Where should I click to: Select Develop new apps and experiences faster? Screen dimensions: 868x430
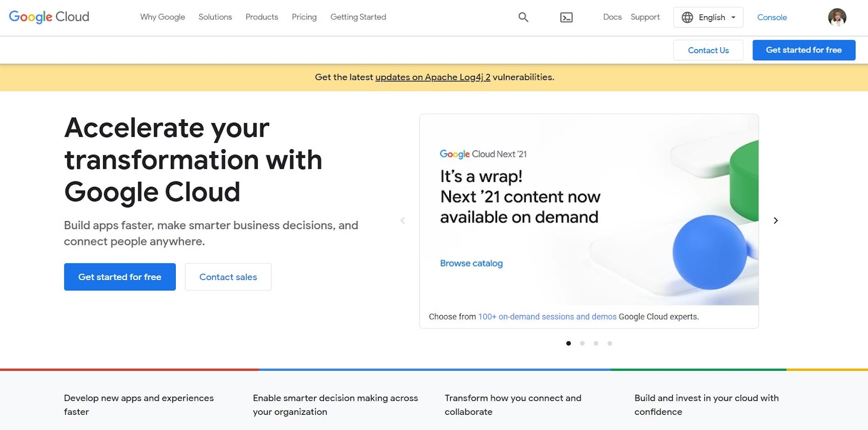[x=139, y=405]
